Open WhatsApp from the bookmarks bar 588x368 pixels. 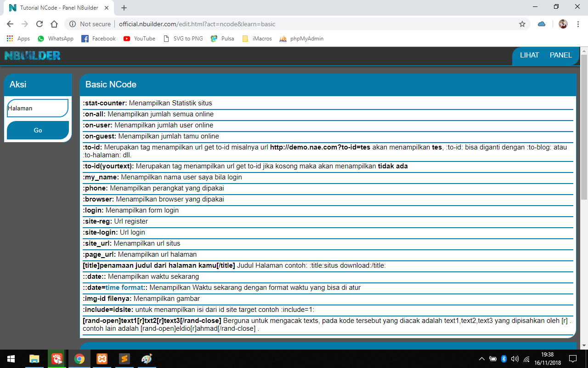coord(55,39)
